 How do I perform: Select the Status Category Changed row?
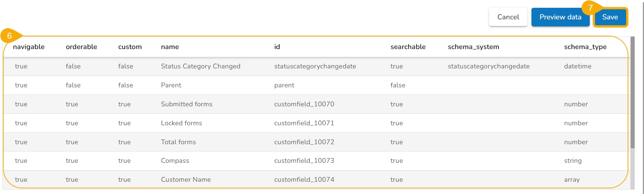(x=201, y=66)
